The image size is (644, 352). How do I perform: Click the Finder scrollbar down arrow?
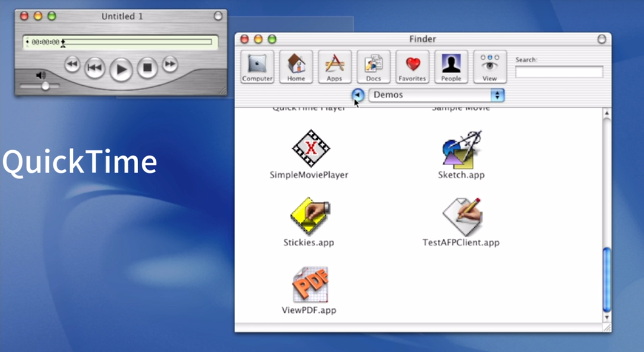pos(607,317)
